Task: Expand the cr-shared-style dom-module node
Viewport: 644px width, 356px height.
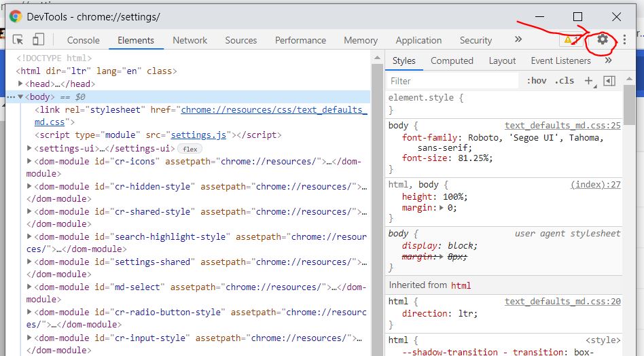Action: [x=29, y=211]
